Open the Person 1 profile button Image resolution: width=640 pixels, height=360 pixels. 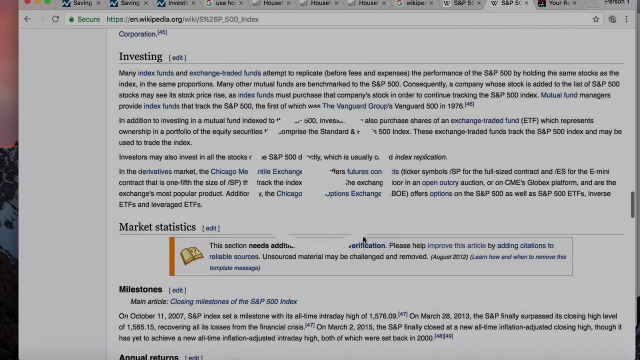(x=616, y=2)
